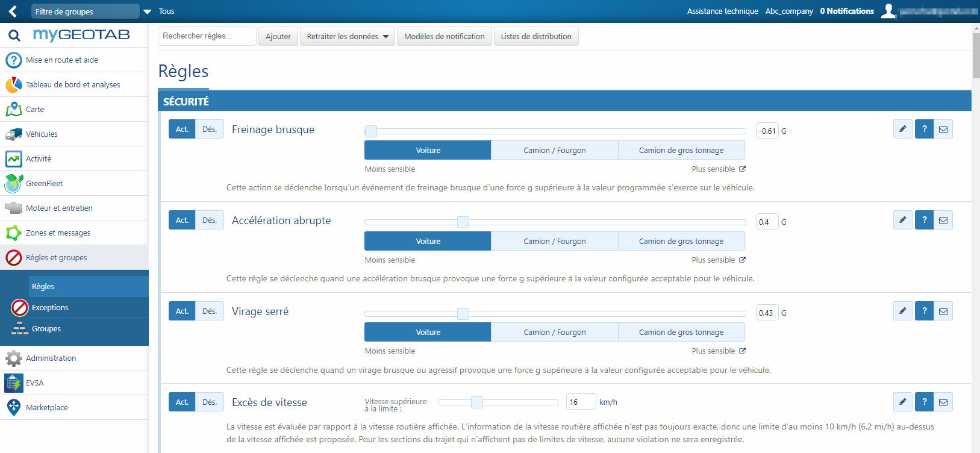The height and width of the screenshot is (453, 980).
Task: Click the Ajouter button
Action: (x=278, y=36)
